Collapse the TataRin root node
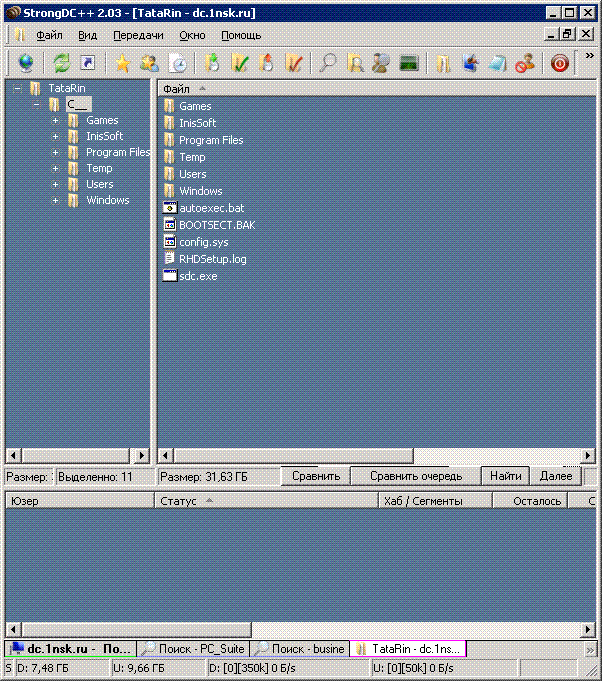Screen dimensions: 603x681 pyautogui.click(x=17, y=89)
